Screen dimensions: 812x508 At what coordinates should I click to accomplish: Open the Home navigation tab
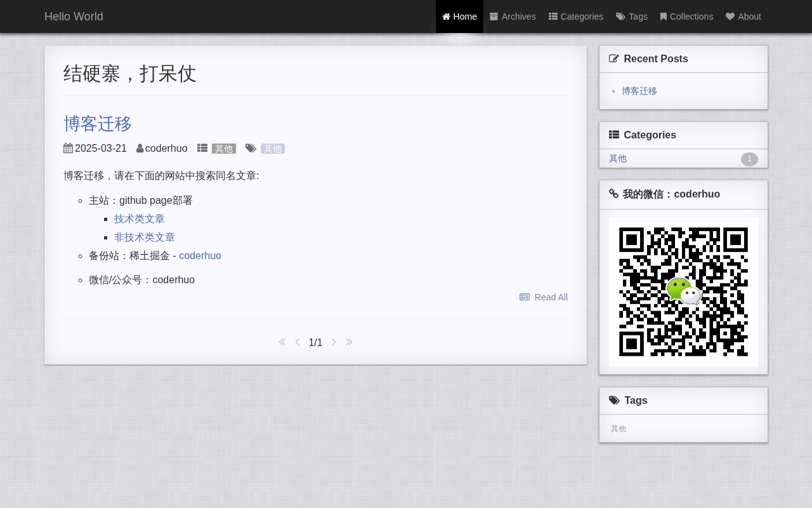459,17
